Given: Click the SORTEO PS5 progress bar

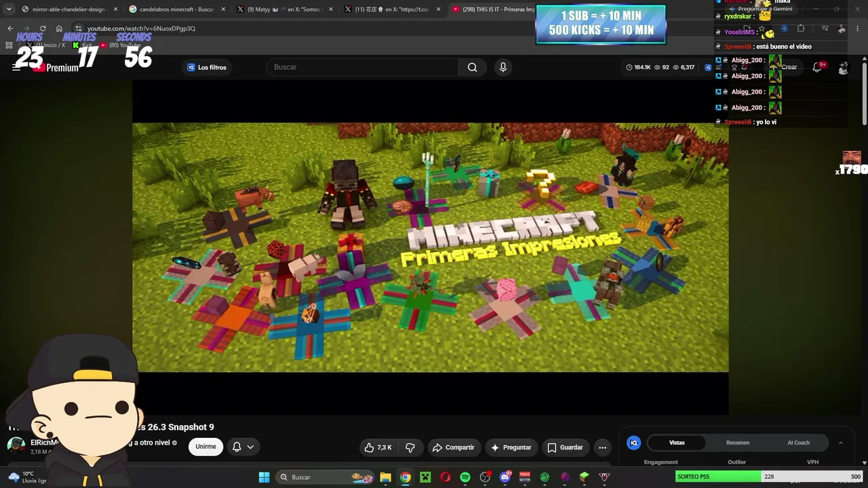Looking at the screenshot, I should (769, 476).
